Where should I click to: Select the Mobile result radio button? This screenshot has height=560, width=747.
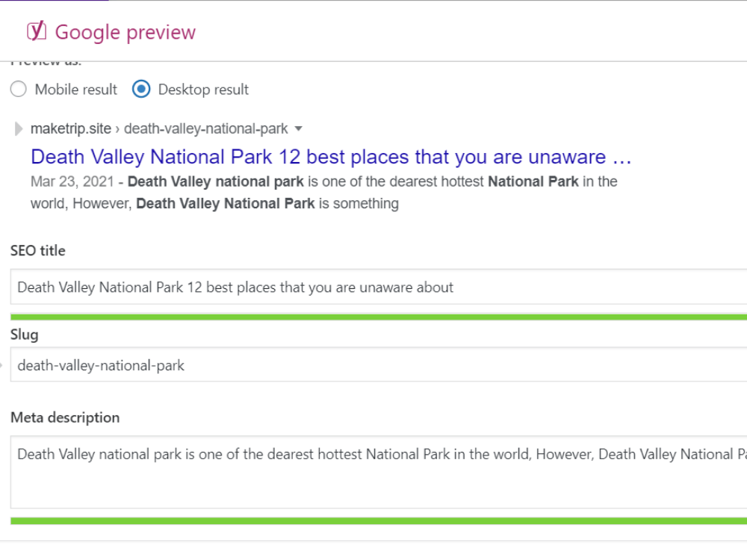19,89
